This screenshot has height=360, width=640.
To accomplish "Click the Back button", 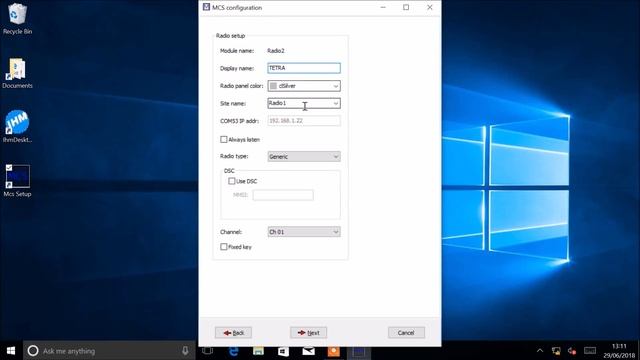I will [x=233, y=333].
